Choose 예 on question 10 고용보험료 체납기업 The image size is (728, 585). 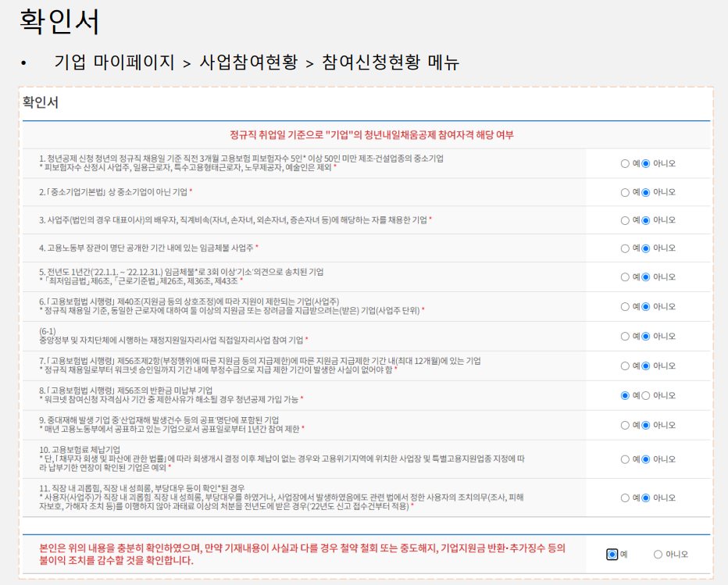click(625, 465)
